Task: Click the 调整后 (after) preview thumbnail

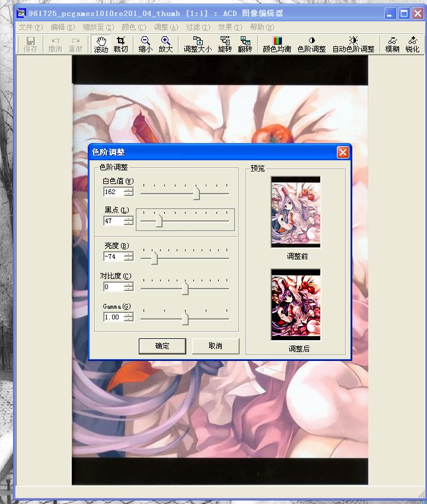Action: 296,305
